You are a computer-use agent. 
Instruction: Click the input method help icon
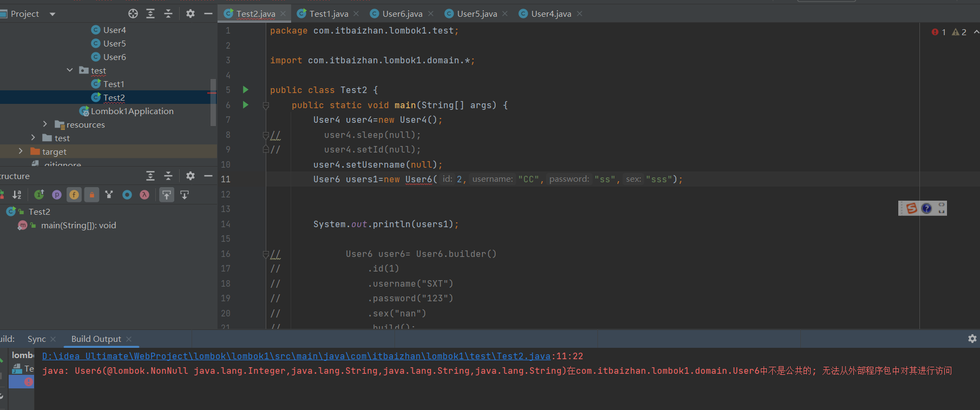point(926,208)
